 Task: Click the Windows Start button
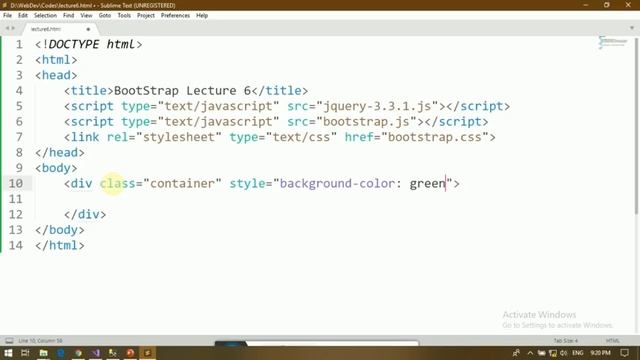(8, 353)
